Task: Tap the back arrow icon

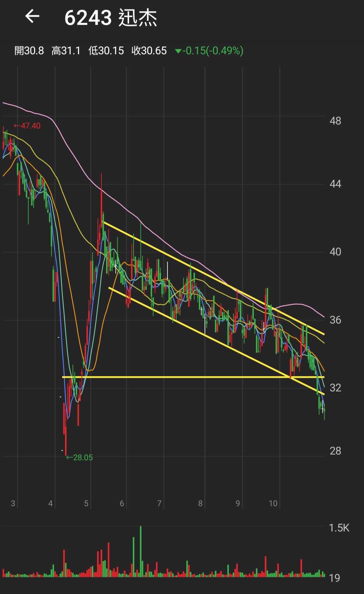Action: coord(32,16)
